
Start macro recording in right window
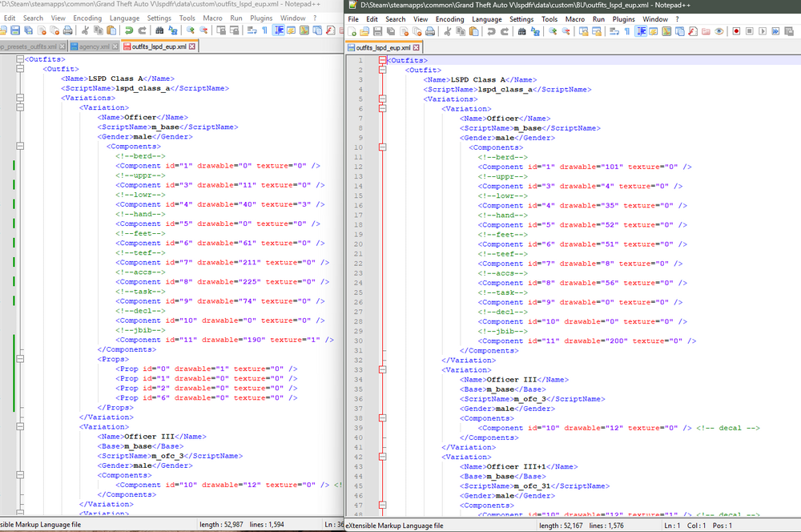click(736, 32)
